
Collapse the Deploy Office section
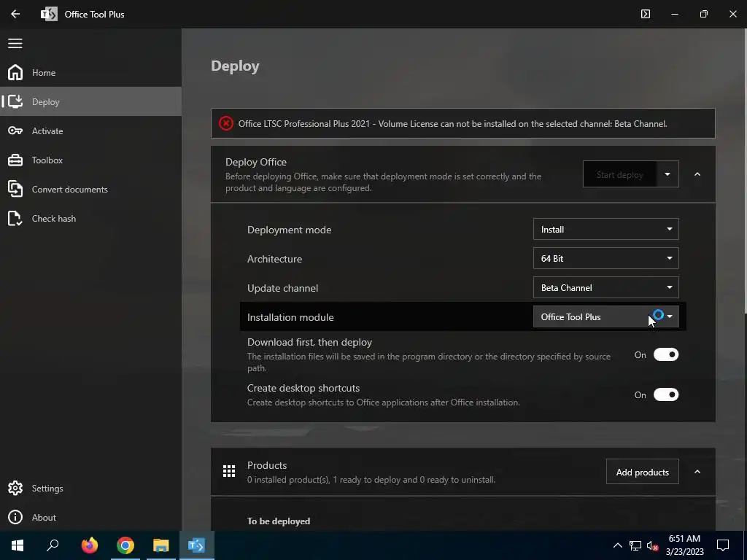click(697, 174)
